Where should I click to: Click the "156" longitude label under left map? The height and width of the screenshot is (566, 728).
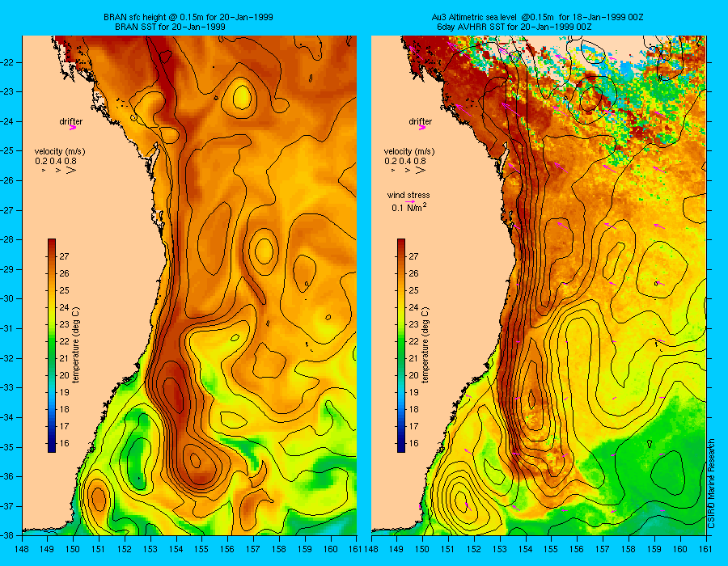[227, 550]
